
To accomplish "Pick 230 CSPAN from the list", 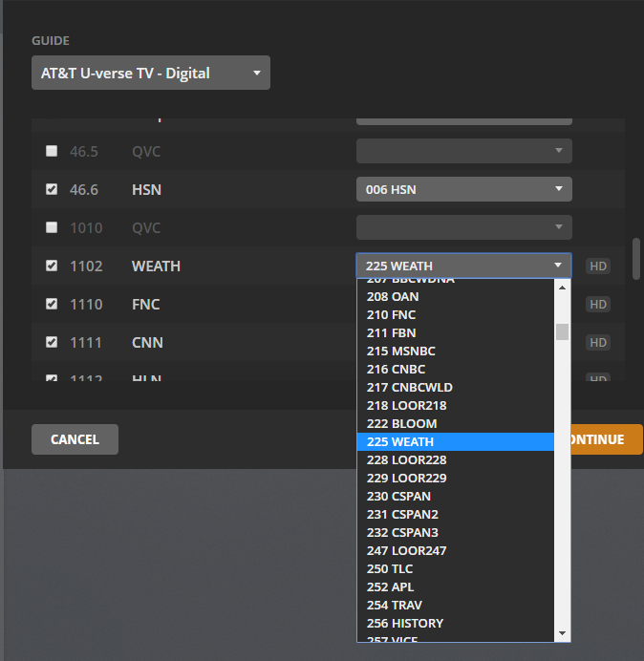I will tap(456, 496).
